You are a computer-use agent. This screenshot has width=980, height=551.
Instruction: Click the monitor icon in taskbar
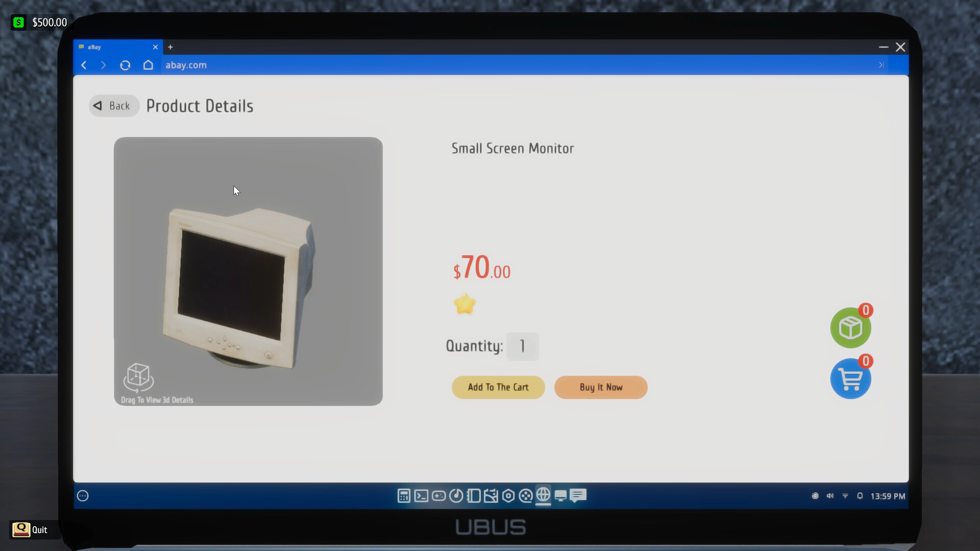560,496
